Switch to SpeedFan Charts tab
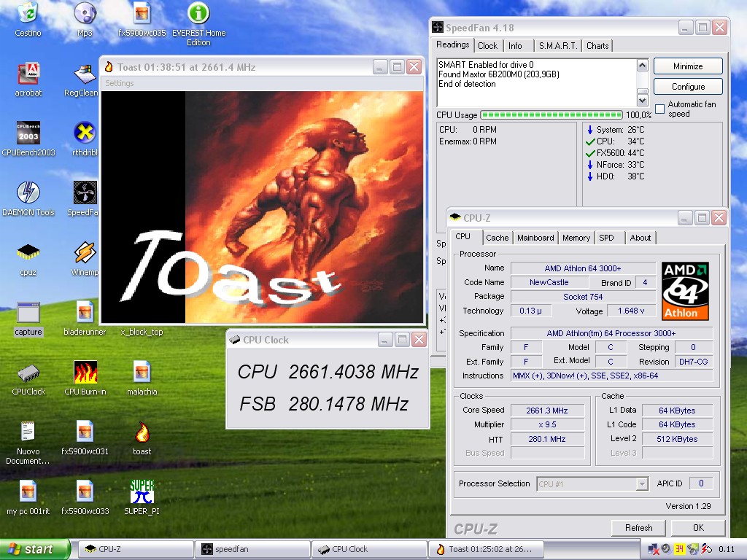Image resolution: width=747 pixels, height=560 pixels. click(597, 46)
